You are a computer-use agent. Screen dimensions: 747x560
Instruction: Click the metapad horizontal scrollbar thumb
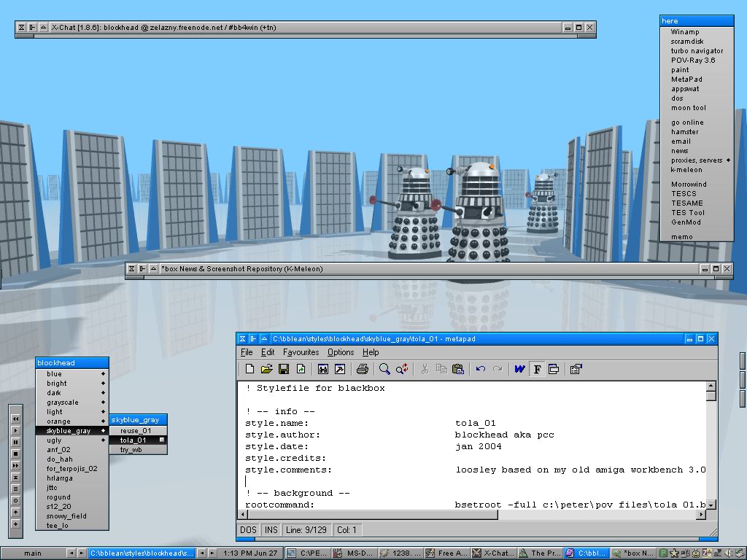[373, 515]
